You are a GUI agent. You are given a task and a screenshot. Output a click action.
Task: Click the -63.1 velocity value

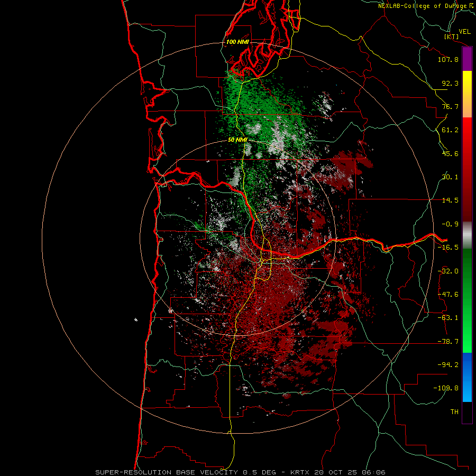(x=448, y=318)
